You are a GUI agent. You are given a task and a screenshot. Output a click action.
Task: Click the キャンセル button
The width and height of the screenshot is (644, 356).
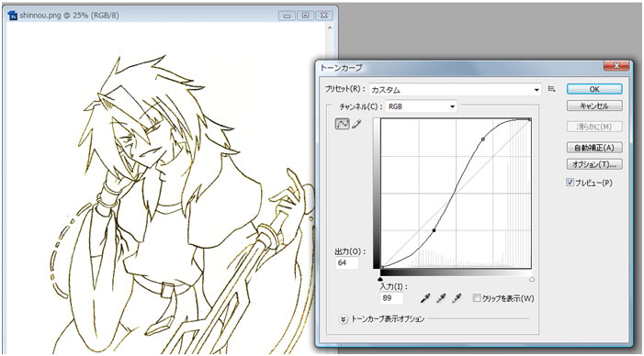coord(594,106)
